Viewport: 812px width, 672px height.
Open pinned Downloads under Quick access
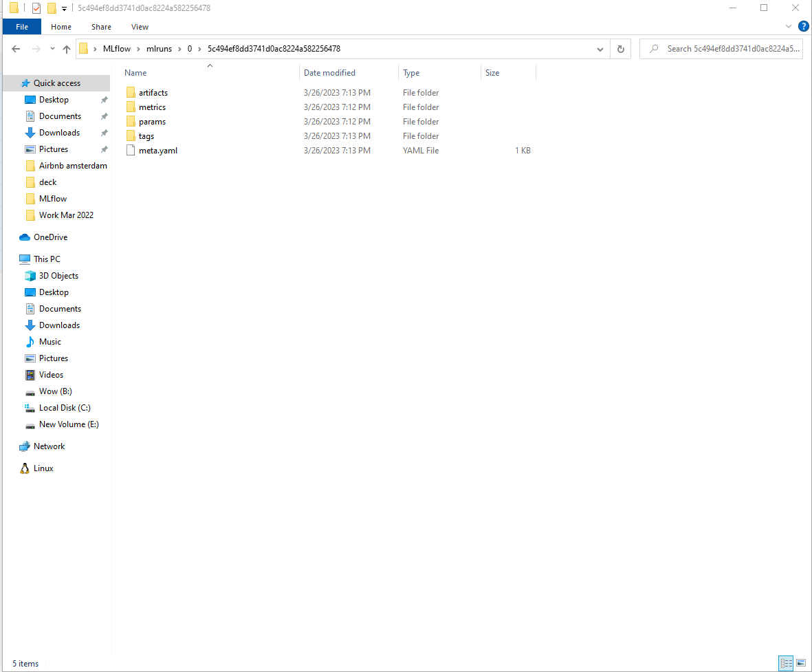59,133
